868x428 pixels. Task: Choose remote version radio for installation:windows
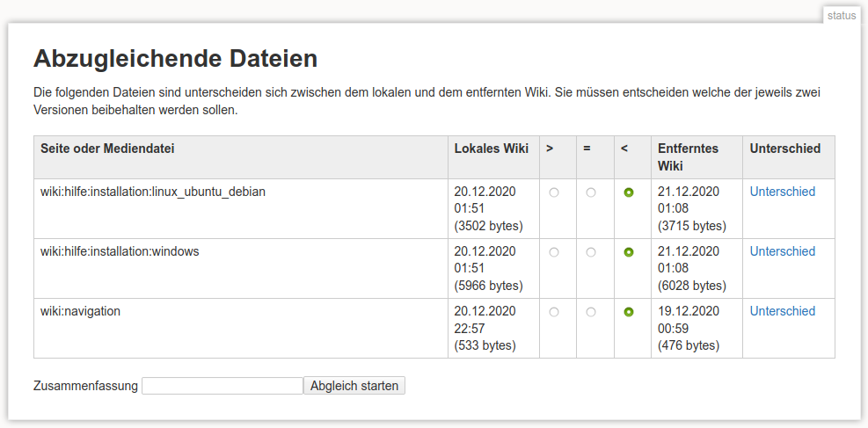click(628, 252)
